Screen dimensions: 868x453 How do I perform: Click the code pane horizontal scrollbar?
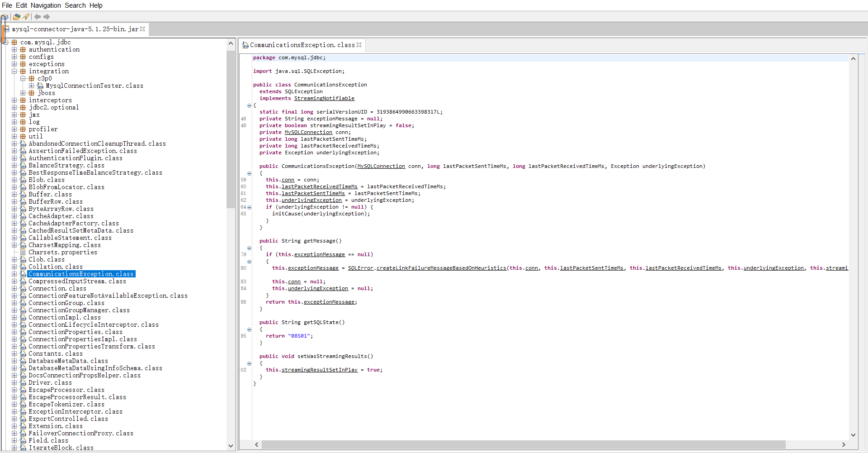523,444
